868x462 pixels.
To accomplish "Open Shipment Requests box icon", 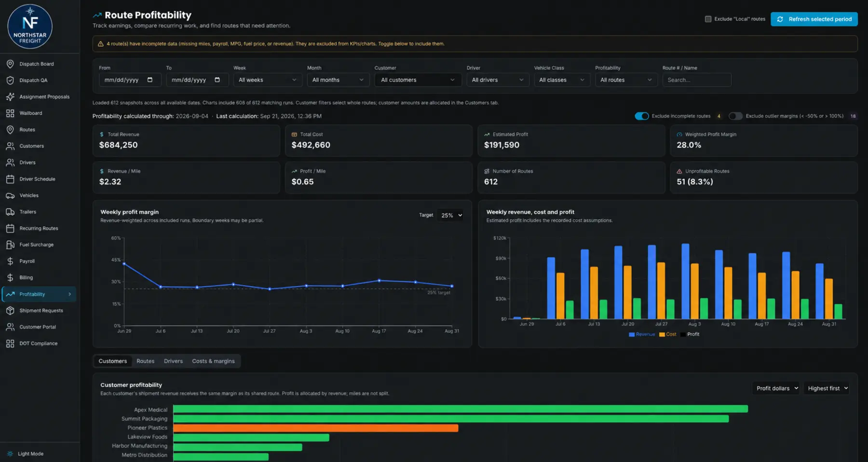I will (x=10, y=310).
